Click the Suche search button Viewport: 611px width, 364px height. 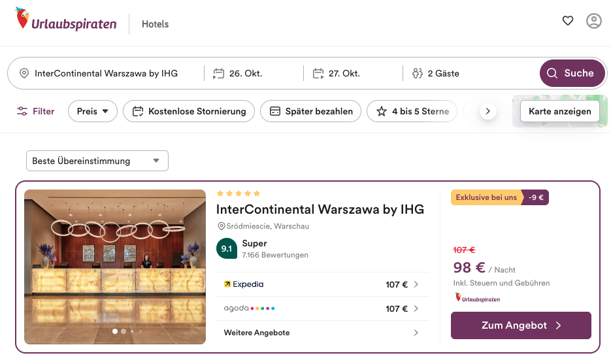[572, 73]
